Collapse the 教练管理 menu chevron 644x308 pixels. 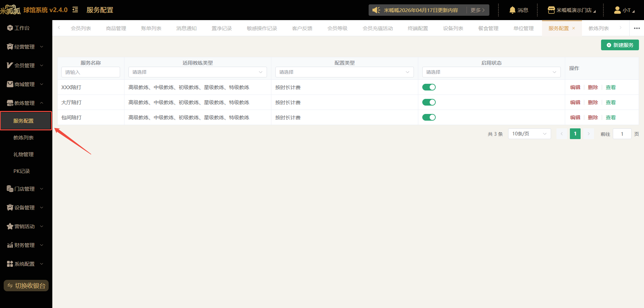[42, 103]
